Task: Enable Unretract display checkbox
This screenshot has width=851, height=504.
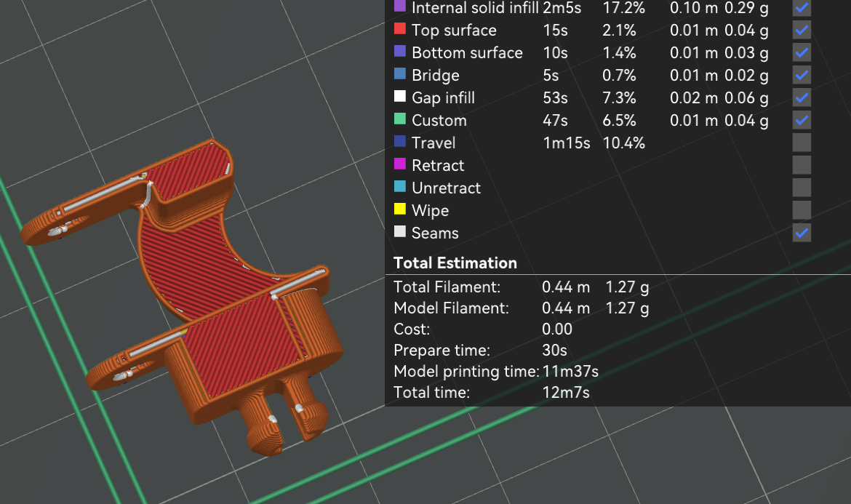Action: (802, 188)
